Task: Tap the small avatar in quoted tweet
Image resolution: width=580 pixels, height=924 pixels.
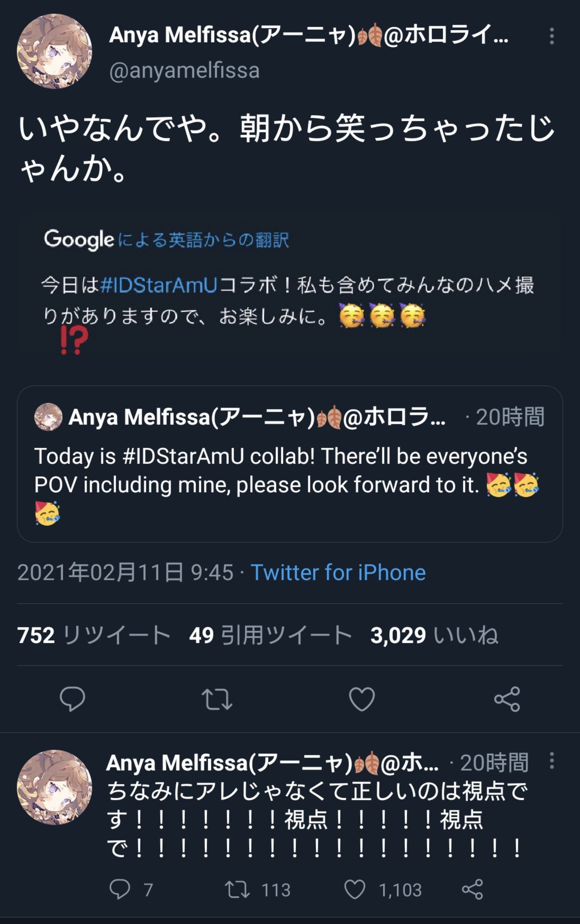Action: pyautogui.click(x=48, y=417)
